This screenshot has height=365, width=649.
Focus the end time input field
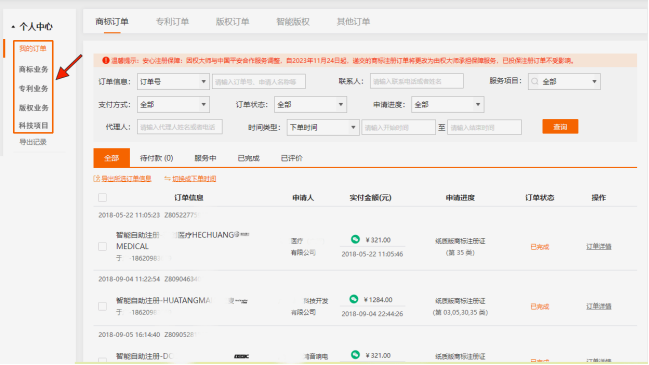tap(484, 127)
